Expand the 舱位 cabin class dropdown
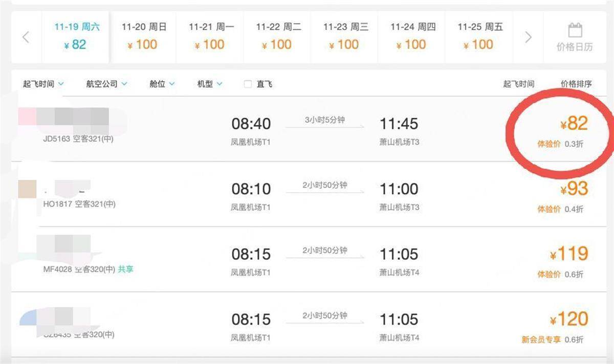614x364 pixels. [x=162, y=84]
